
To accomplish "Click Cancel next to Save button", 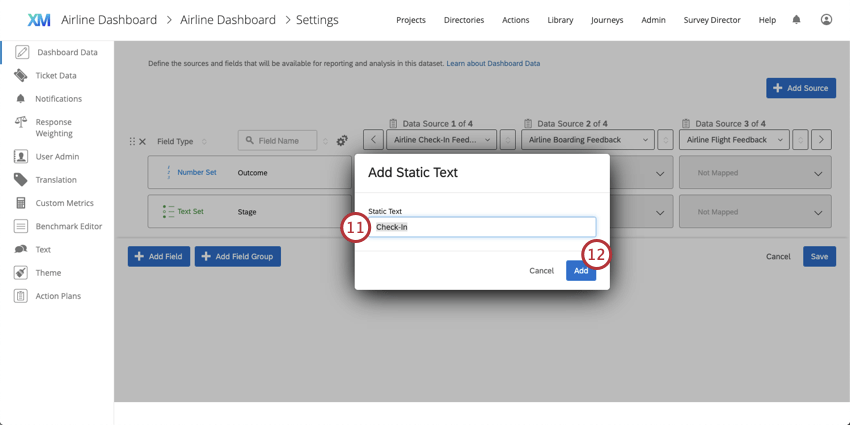I will point(778,256).
